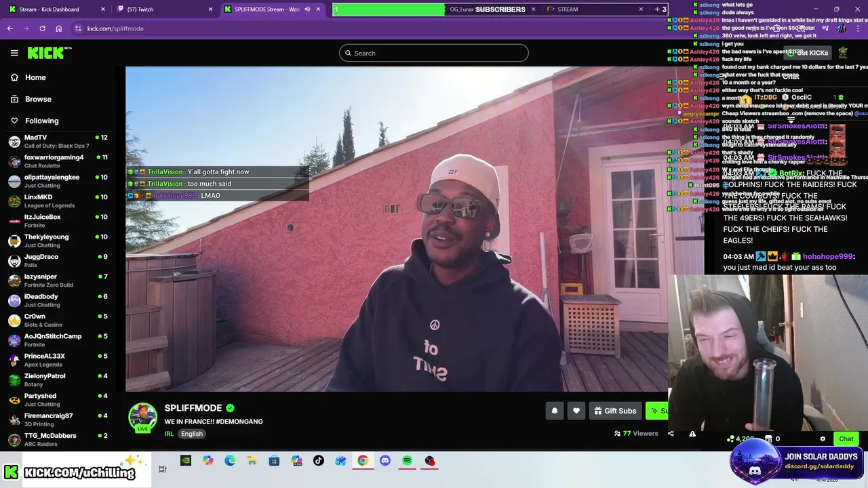The height and width of the screenshot is (488, 868).
Task: Open a new browser tab with plus
Action: (656, 9)
